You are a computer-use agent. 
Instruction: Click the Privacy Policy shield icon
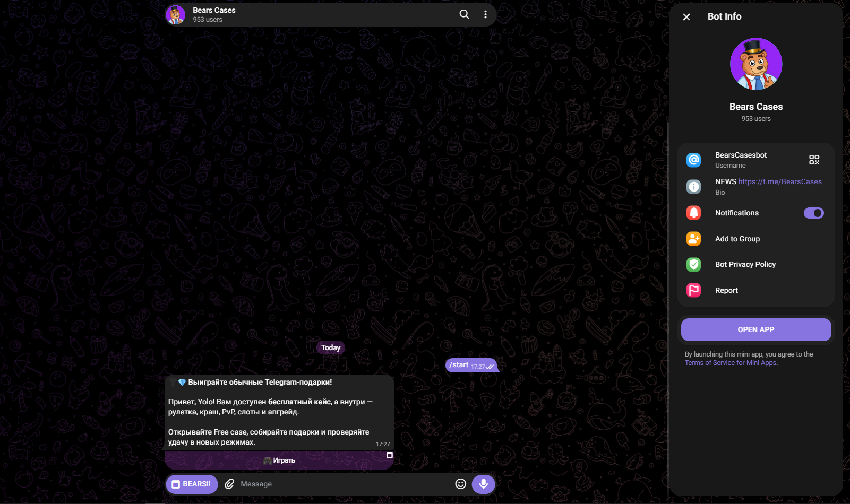[x=694, y=264]
